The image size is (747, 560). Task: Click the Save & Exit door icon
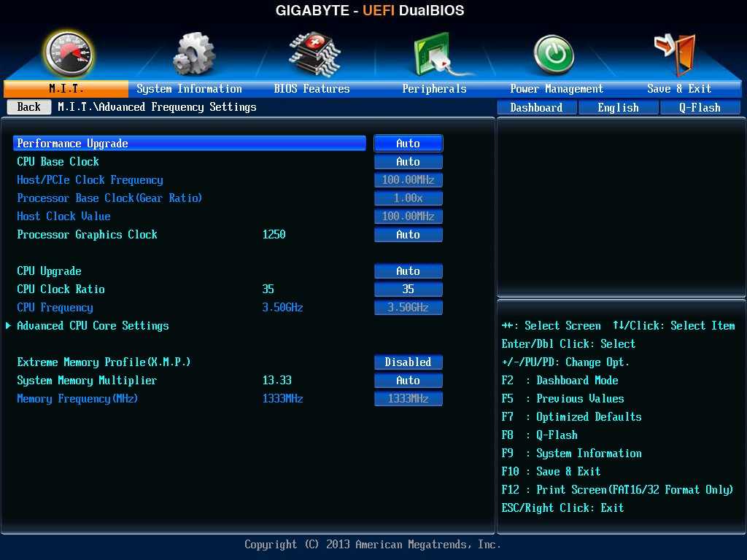click(x=675, y=54)
